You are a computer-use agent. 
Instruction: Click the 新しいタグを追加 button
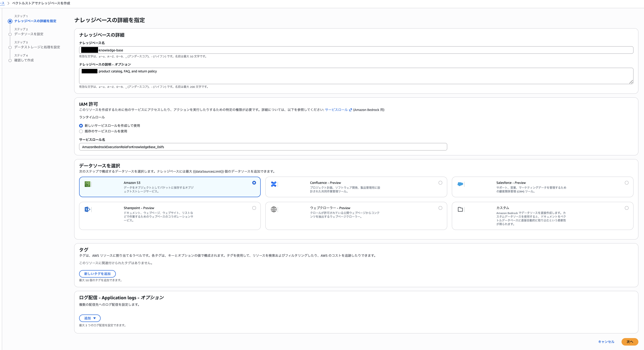(x=97, y=274)
